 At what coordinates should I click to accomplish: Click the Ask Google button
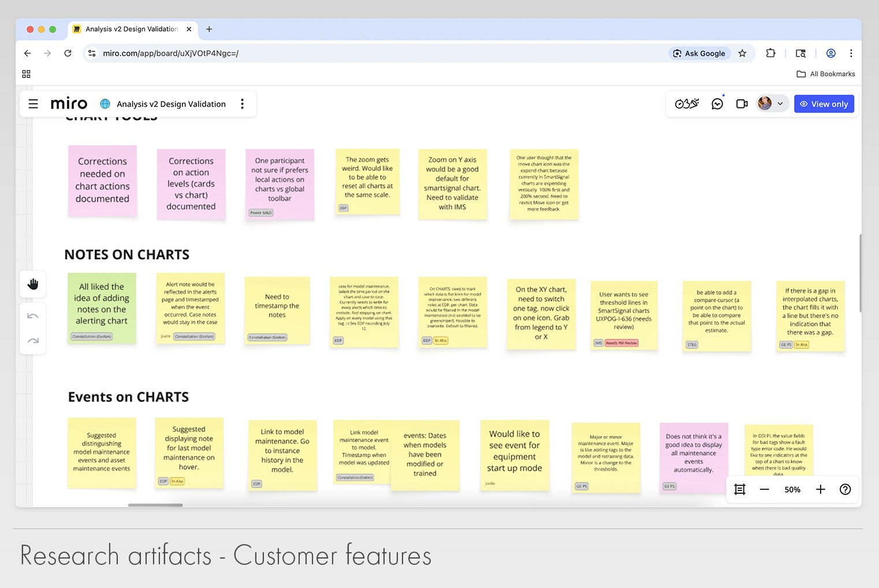point(699,53)
